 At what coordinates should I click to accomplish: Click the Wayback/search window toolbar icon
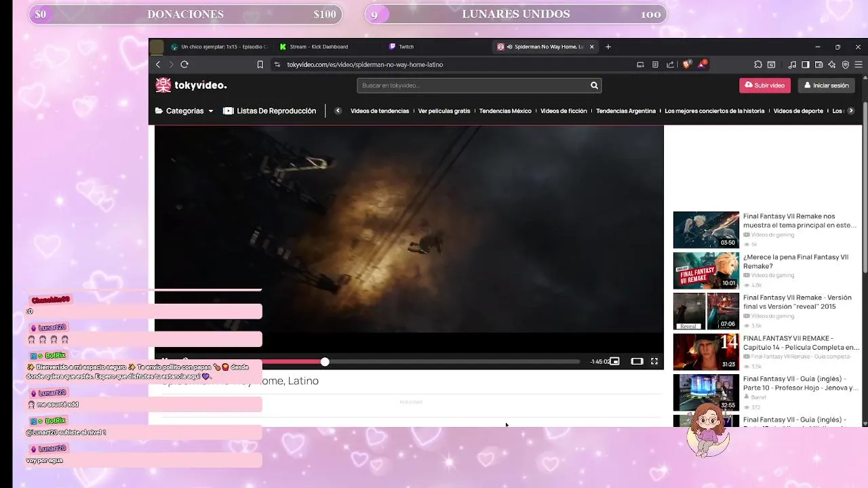771,64
